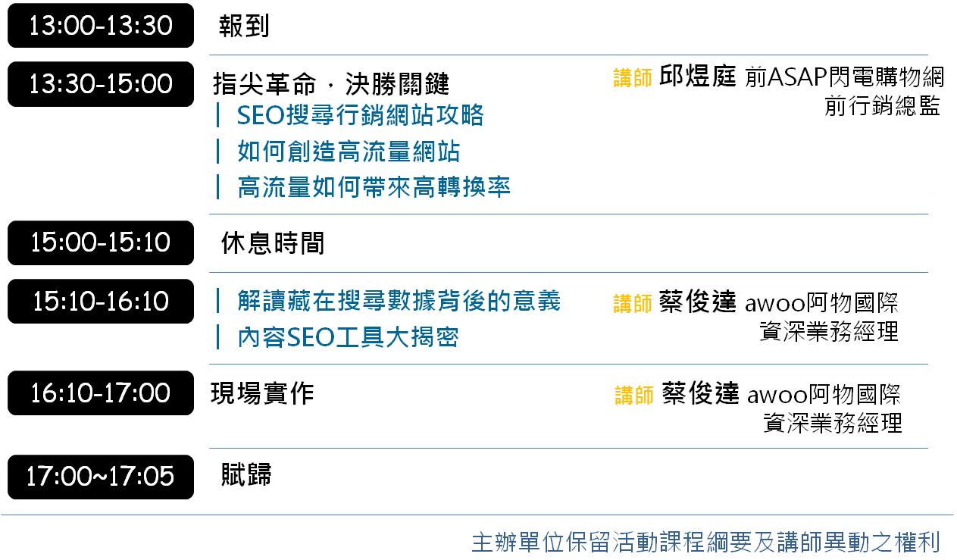Open the 如何創造高流量網站 topic

pyautogui.click(x=349, y=152)
